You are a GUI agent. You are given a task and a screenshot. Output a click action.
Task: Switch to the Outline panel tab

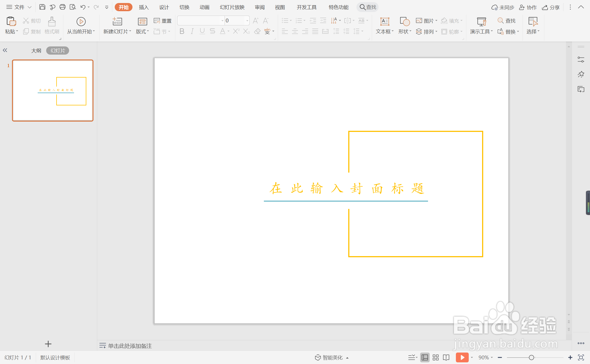tap(36, 51)
